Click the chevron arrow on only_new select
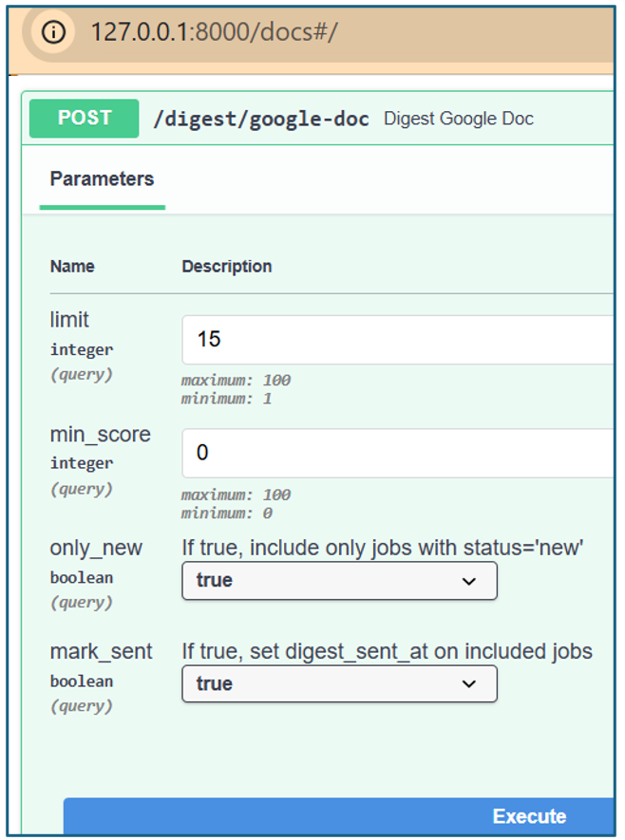This screenshot has height=840, width=625. click(469, 581)
